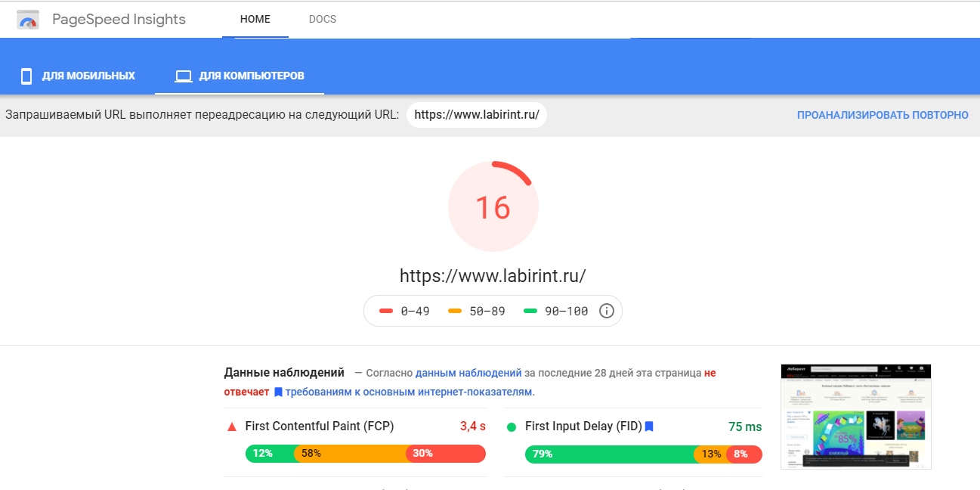Click the score gauge showing 16
This screenshot has height=490, width=980.
493,206
